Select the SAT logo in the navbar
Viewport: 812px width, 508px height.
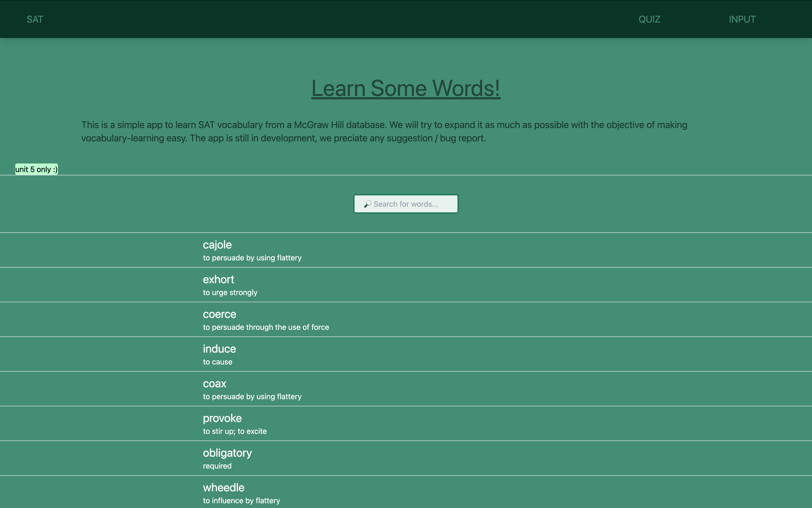pyautogui.click(x=35, y=19)
